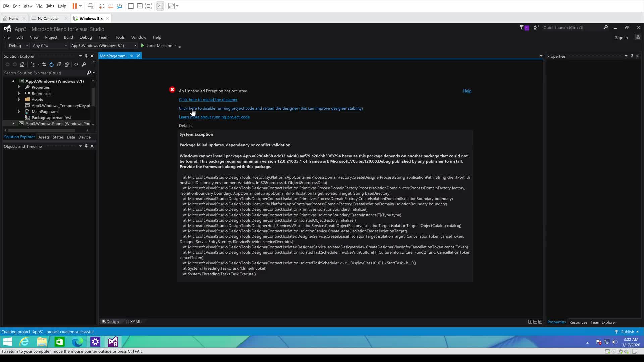
Task: Click the collapse pane icon in designer
Action: [540, 322]
